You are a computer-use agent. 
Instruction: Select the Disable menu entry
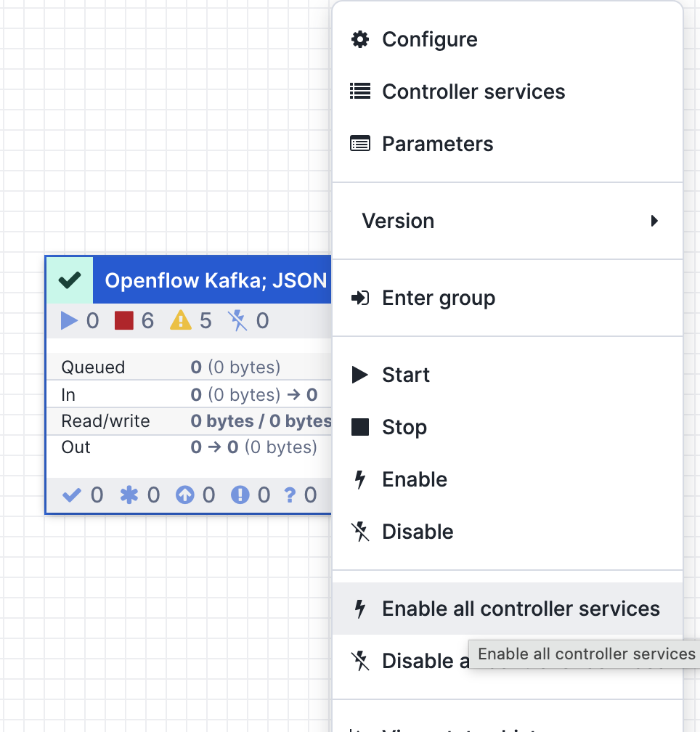point(508,532)
